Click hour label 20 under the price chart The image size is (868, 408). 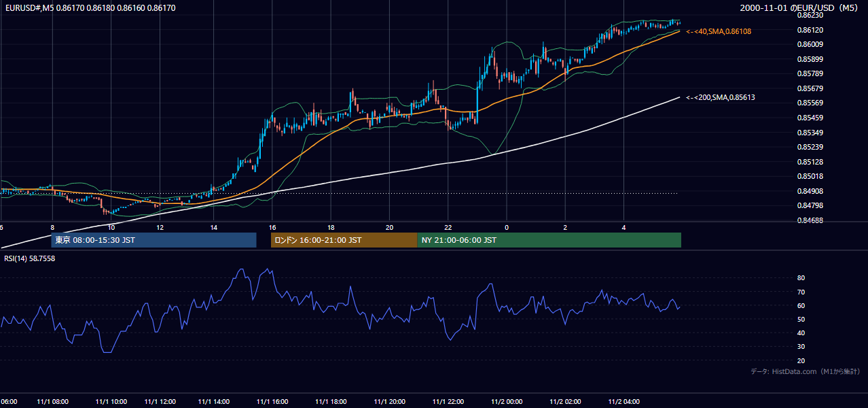point(389,227)
